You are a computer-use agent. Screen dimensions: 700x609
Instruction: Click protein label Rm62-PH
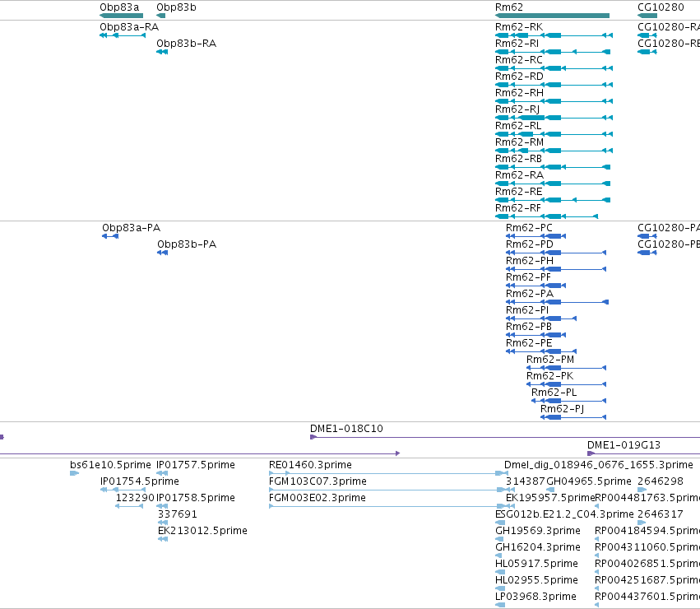click(x=530, y=261)
